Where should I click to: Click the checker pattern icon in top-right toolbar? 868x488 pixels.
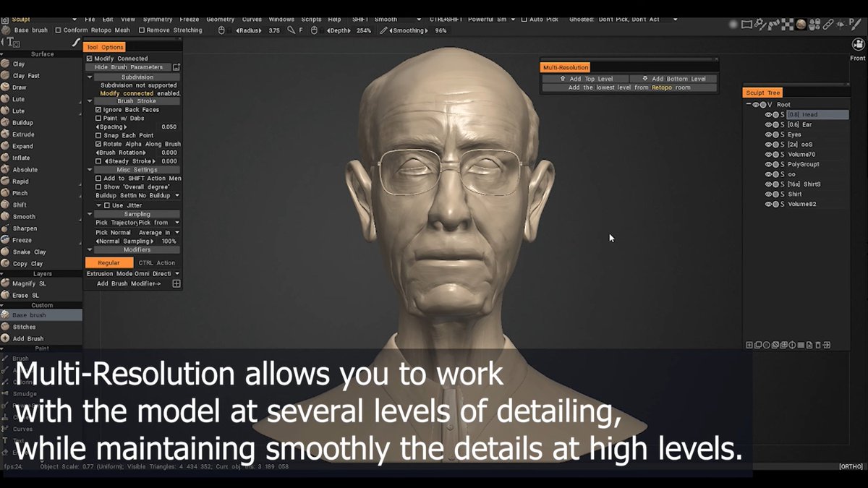tap(788, 25)
